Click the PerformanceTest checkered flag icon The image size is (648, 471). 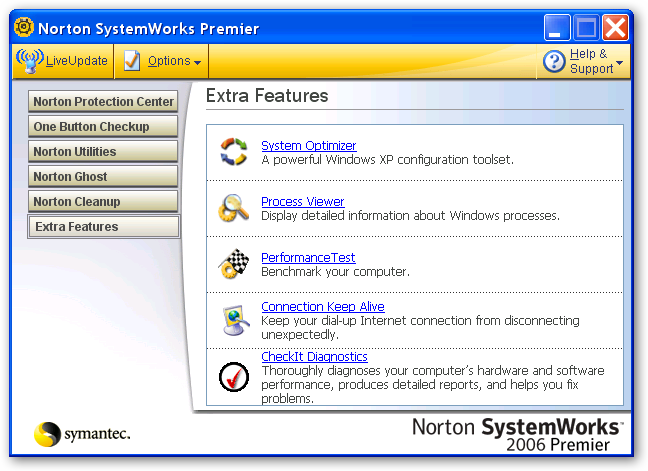click(234, 263)
